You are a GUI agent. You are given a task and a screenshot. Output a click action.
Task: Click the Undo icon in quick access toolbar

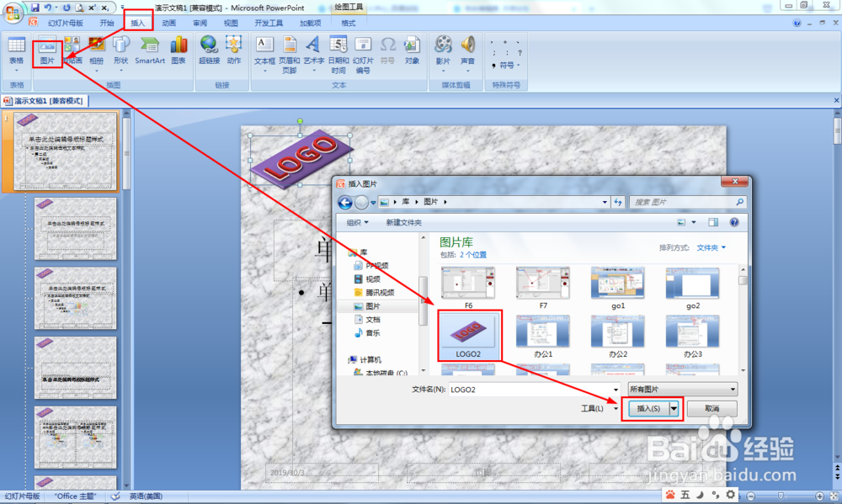pos(48,8)
